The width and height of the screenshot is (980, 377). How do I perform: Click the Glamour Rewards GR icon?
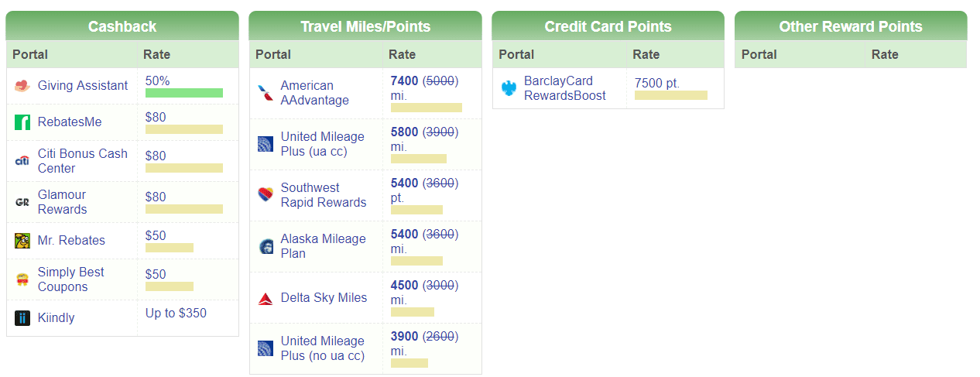(22, 202)
